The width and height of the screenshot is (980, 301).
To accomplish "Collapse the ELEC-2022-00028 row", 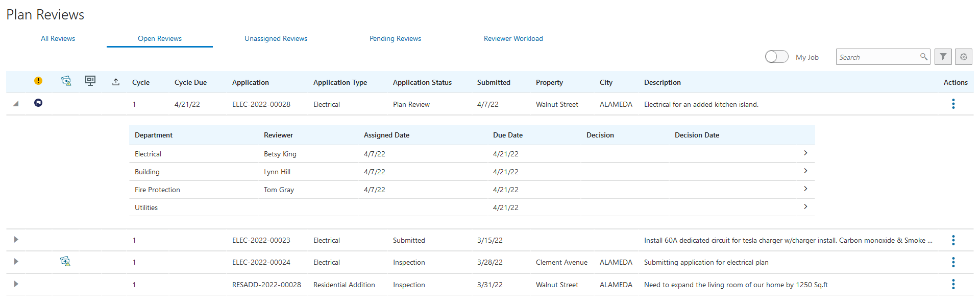I will coord(16,104).
